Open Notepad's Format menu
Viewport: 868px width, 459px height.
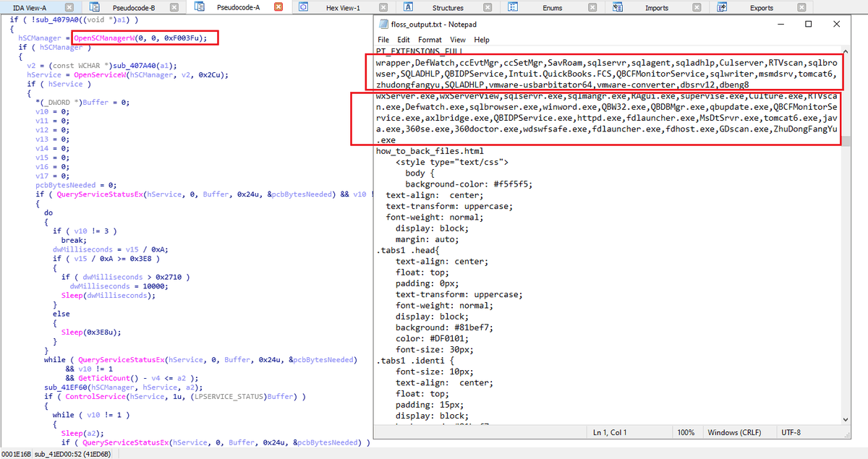(430, 40)
